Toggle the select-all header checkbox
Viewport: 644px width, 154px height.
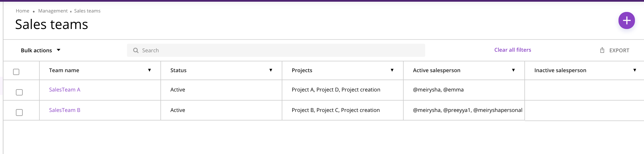pyautogui.click(x=16, y=72)
